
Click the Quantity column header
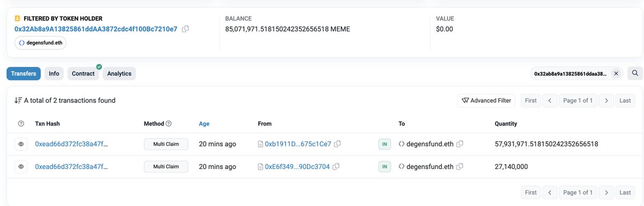(506, 123)
